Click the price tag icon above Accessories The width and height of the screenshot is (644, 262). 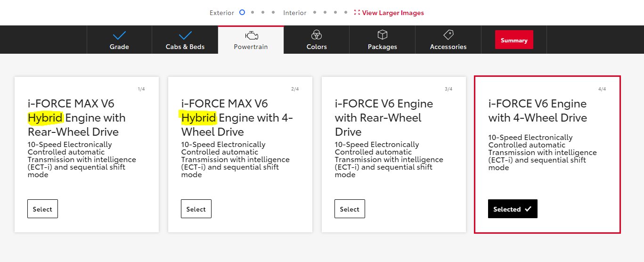(x=448, y=35)
